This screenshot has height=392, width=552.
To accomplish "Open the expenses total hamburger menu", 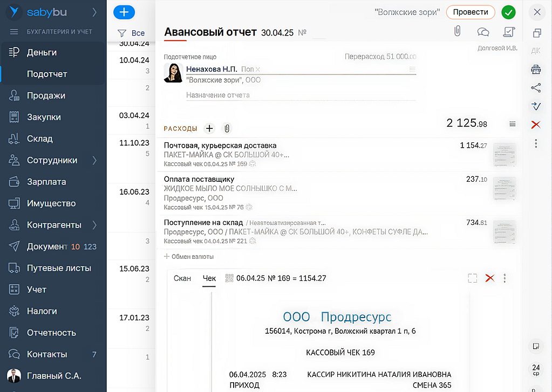I will tap(512, 124).
